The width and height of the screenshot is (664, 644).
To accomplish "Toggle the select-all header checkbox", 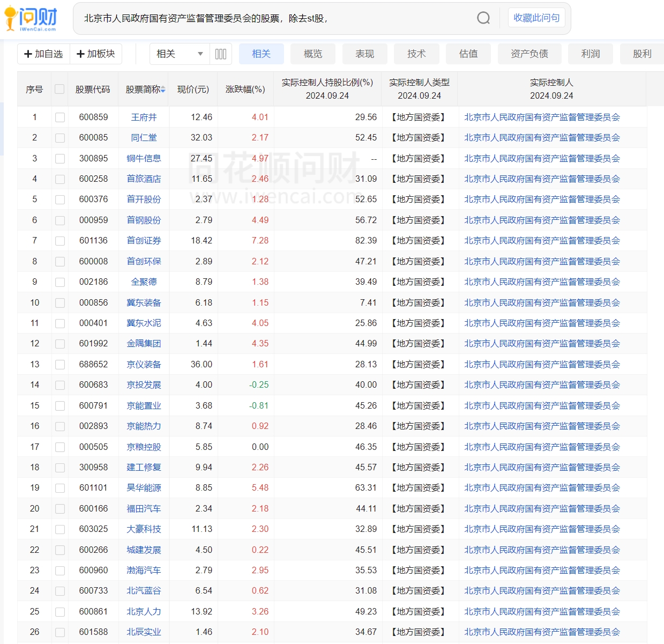I will point(59,89).
